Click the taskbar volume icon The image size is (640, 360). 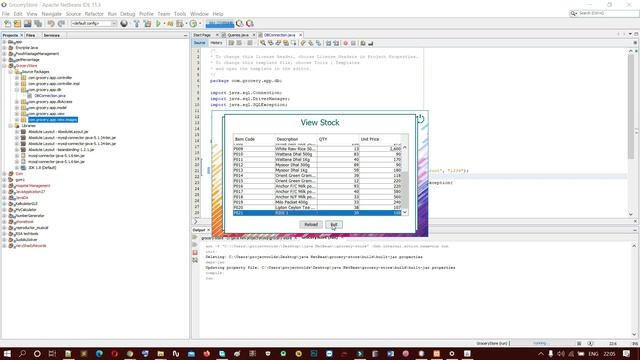click(x=561, y=354)
